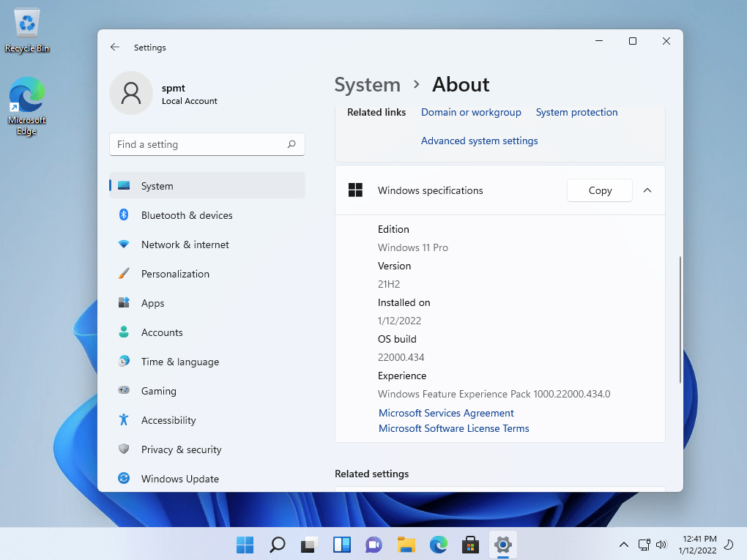Open the System category
The height and width of the screenshot is (560, 747).
tap(207, 186)
